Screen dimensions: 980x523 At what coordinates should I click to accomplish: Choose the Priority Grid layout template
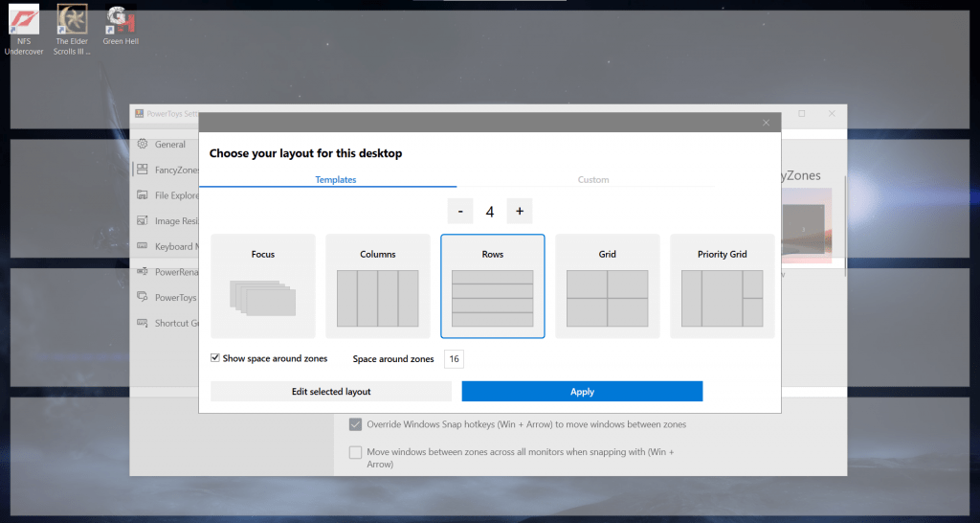[722, 286]
